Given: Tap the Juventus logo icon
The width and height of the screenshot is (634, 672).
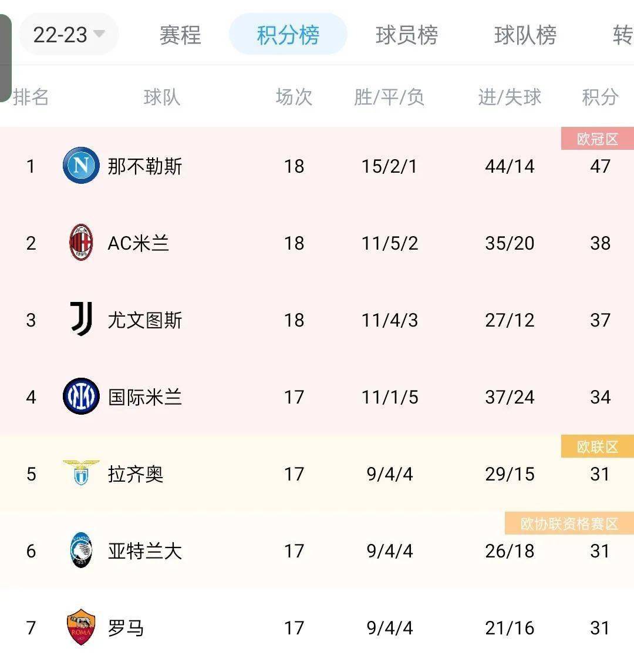Looking at the screenshot, I should pos(81,320).
